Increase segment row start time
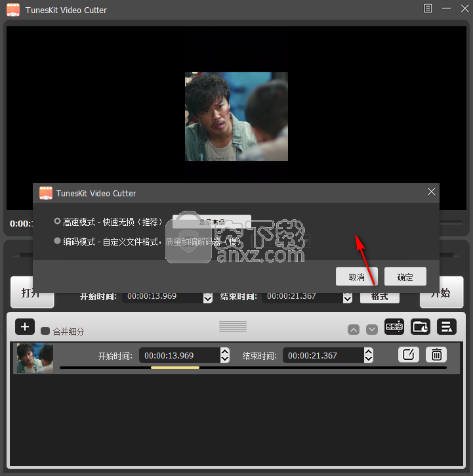This screenshot has height=476, width=473. point(225,352)
